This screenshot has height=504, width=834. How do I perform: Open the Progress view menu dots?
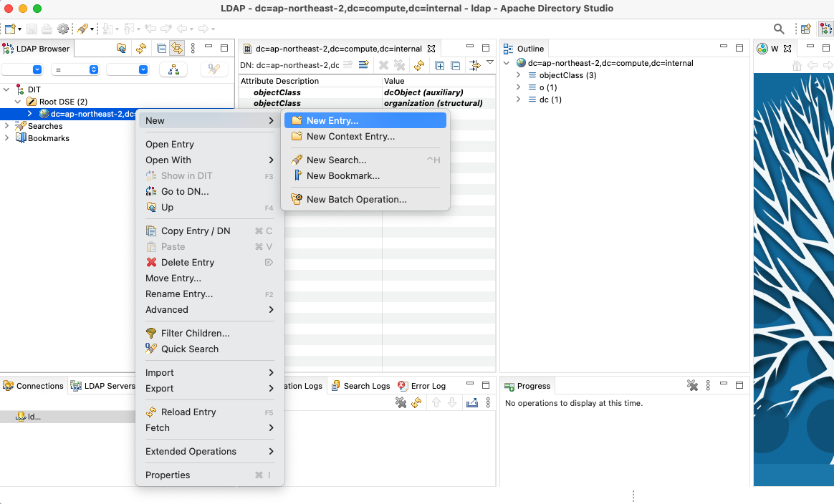pyautogui.click(x=708, y=385)
